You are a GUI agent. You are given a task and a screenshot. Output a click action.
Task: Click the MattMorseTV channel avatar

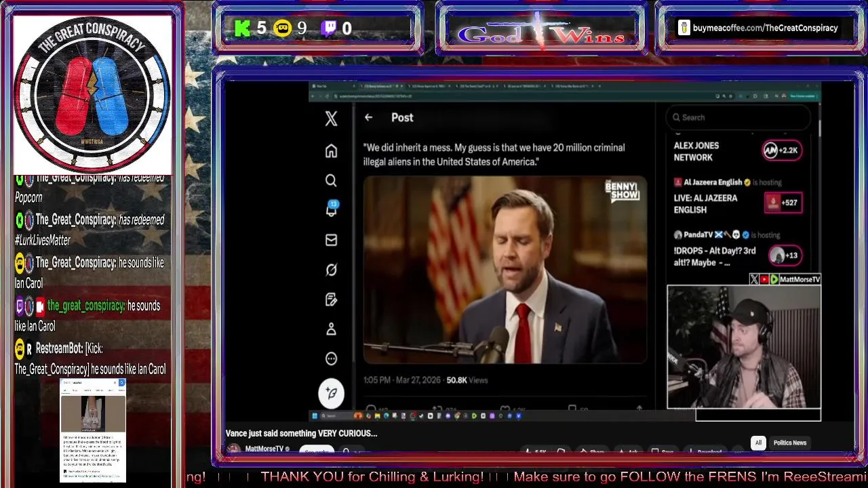tap(233, 449)
